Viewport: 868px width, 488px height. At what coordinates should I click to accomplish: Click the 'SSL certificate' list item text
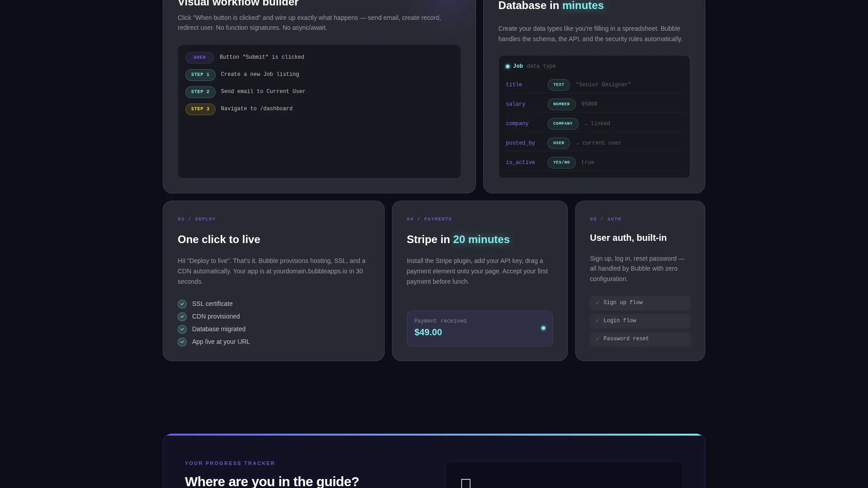click(212, 304)
